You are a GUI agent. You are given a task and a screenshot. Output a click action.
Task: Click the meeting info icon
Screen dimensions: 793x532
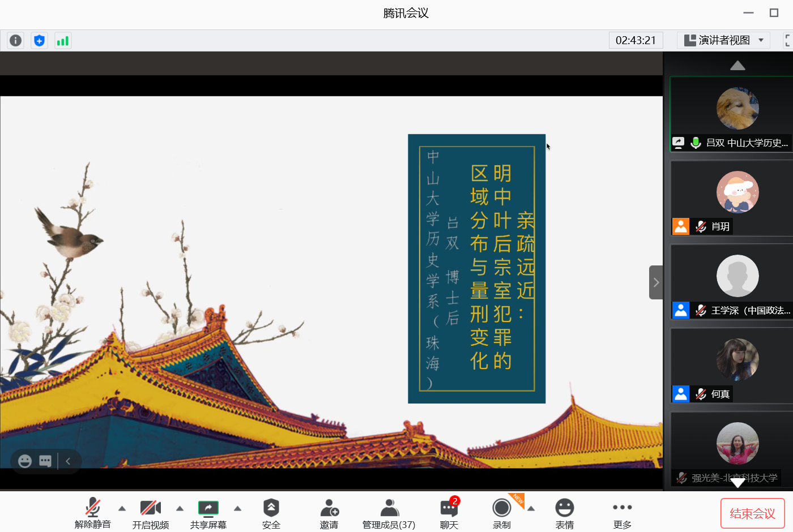15,41
